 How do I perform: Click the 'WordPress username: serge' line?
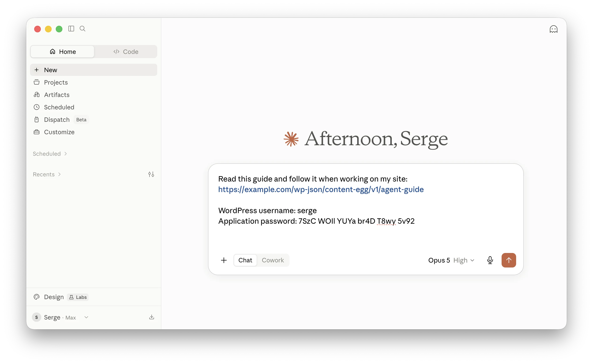point(267,210)
